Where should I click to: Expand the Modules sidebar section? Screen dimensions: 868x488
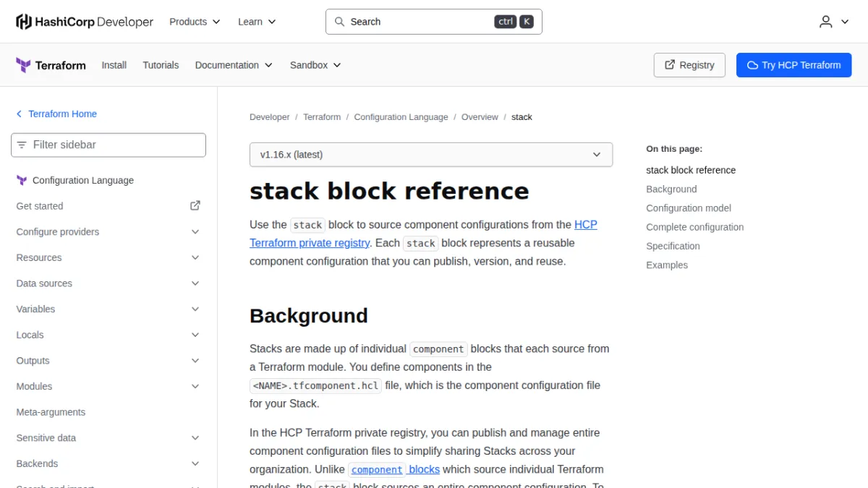pos(109,387)
